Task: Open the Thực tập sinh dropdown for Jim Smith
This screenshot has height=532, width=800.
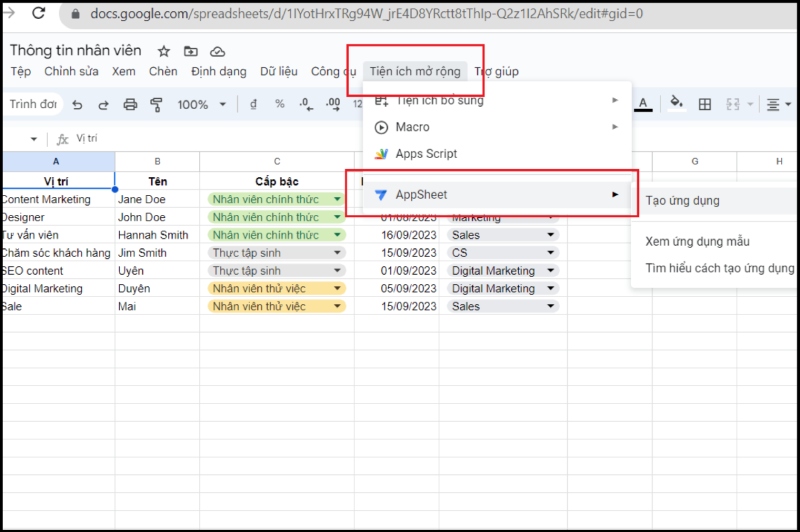Action: (x=337, y=252)
